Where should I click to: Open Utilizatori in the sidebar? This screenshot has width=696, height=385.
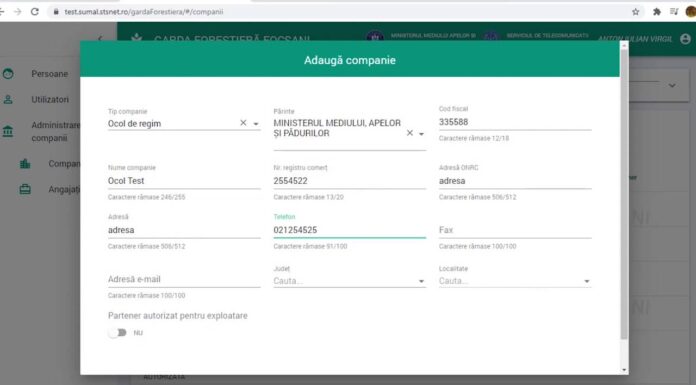point(50,99)
